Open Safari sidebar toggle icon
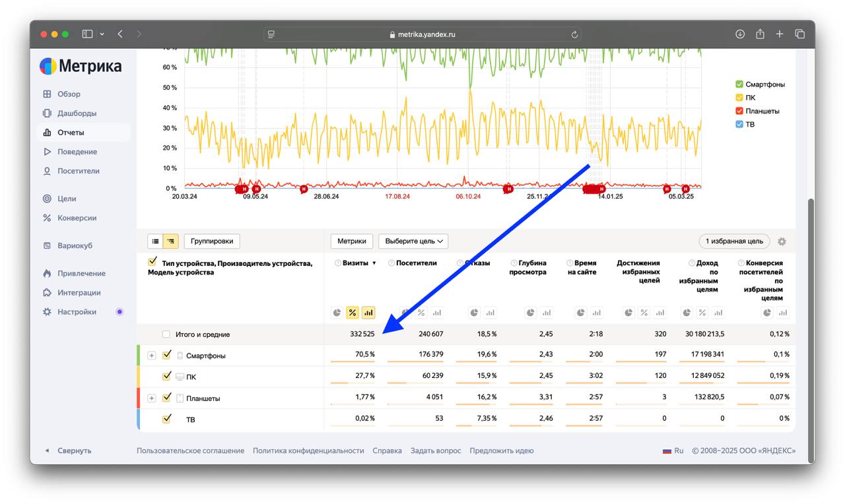845x504 pixels. pyautogui.click(x=87, y=34)
